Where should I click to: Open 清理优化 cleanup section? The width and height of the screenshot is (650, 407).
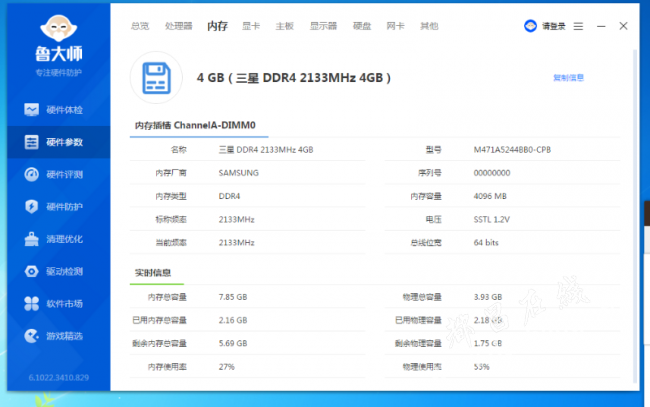(58, 239)
